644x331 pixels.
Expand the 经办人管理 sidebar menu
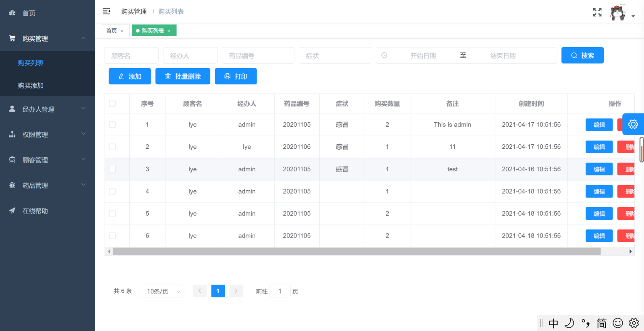(x=48, y=109)
